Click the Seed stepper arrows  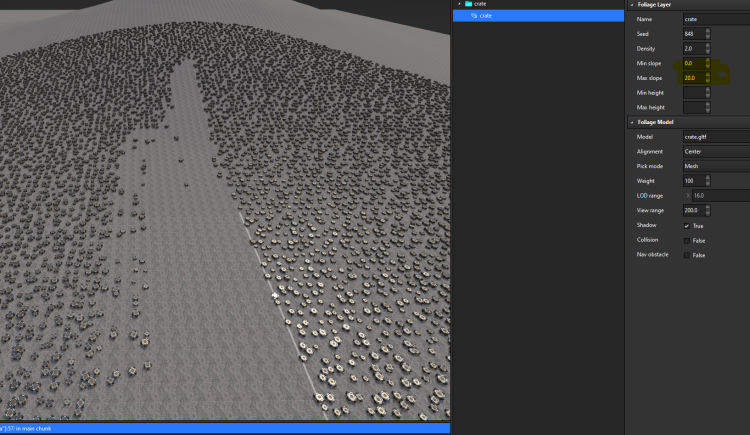[708, 34]
